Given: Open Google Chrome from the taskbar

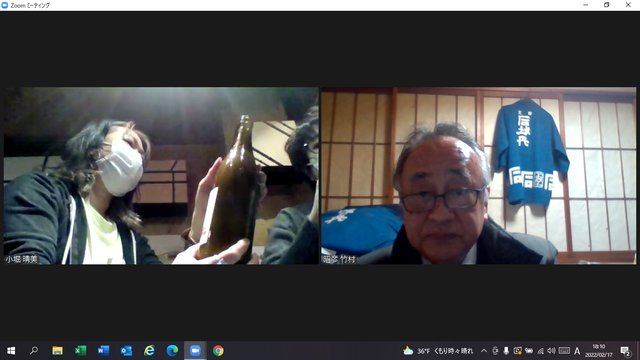Looking at the screenshot, I should [218, 351].
